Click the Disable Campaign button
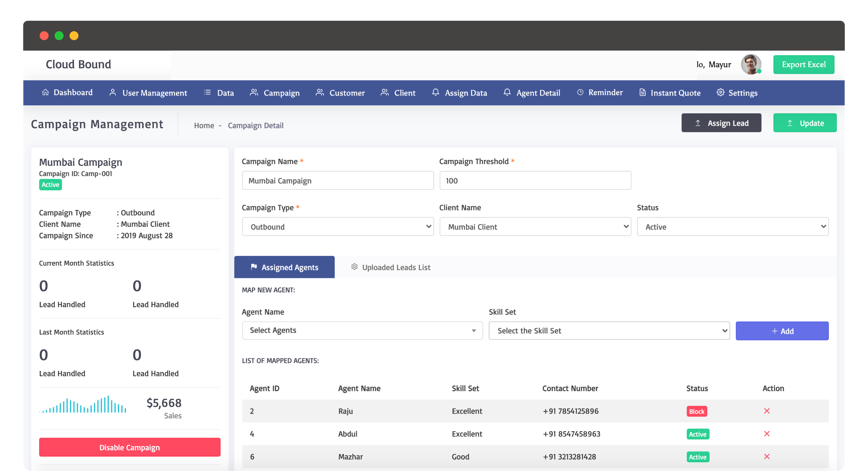Image resolution: width=868 pixels, height=471 pixels. click(x=130, y=447)
